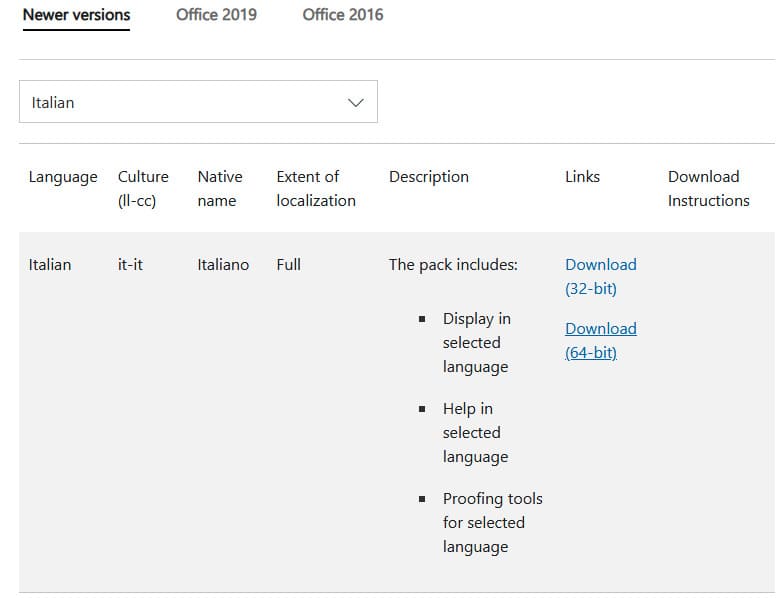Select the Office 2016 tab
The width and height of the screenshot is (784, 598).
pos(342,15)
